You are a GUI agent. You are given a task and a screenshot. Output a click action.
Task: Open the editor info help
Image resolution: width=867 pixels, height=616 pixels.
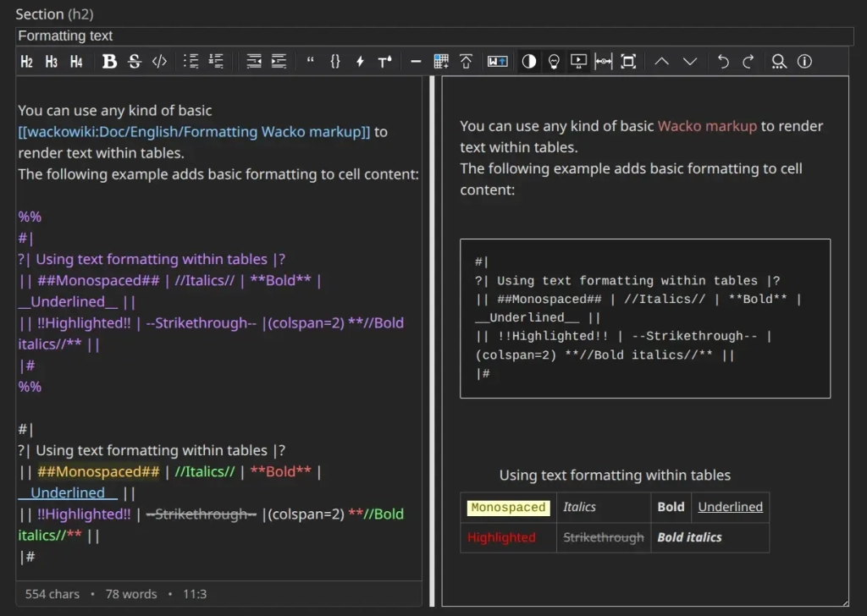[804, 61]
